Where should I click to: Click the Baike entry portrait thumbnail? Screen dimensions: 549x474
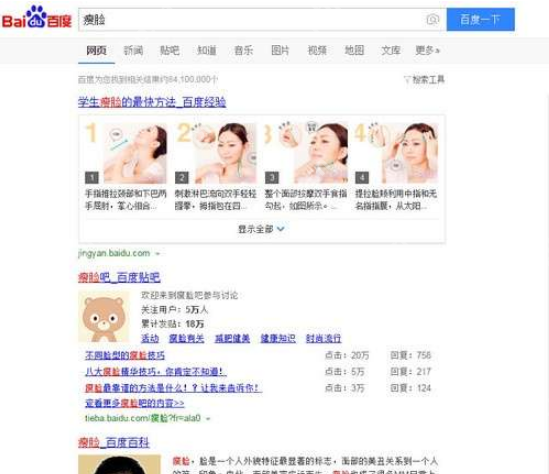point(119,464)
